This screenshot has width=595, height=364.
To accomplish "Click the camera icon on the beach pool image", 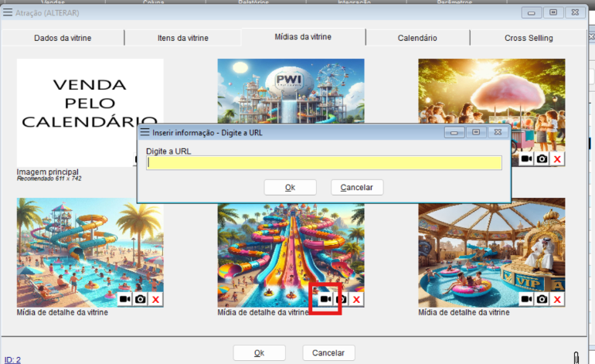I will 140,299.
